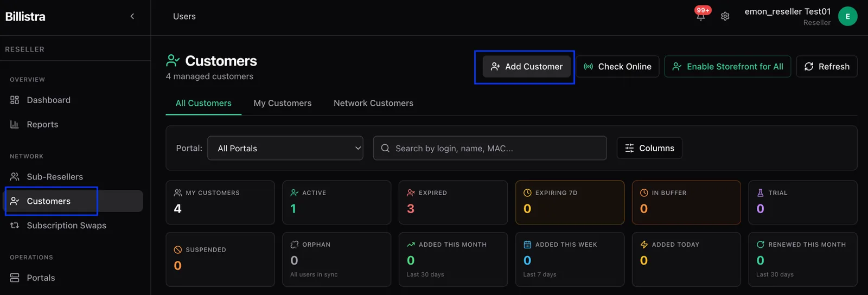The image size is (868, 295).
Task: Collapse the sidebar with the chevron arrow
Action: tap(132, 16)
